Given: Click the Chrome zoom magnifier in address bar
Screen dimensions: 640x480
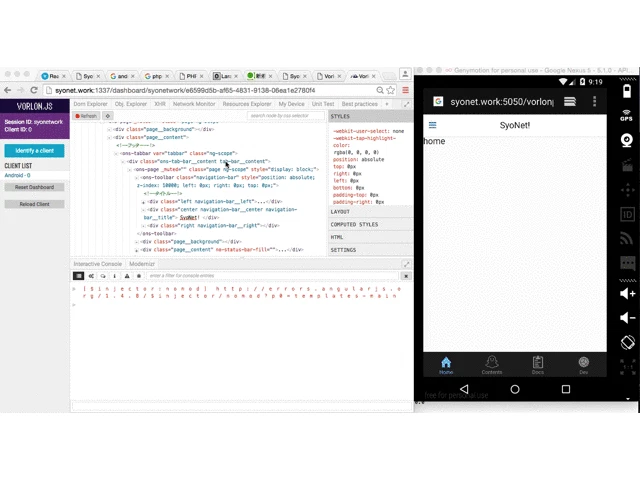Looking at the screenshot, I should (x=380, y=90).
